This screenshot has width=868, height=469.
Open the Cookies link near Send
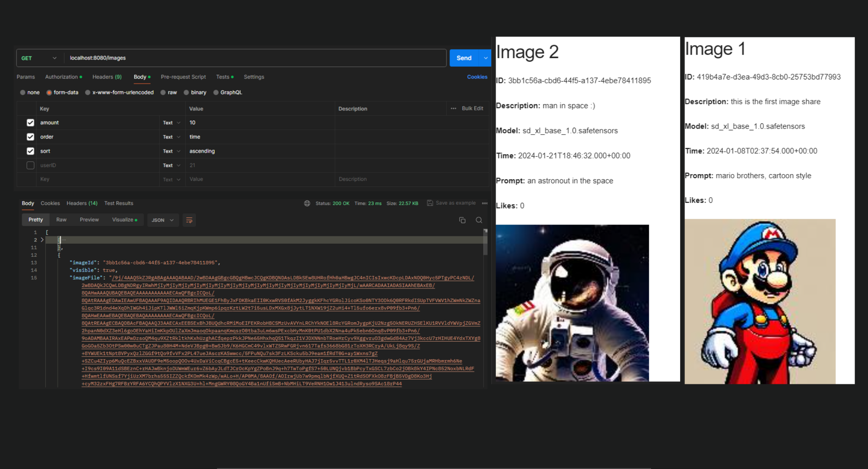(x=477, y=77)
